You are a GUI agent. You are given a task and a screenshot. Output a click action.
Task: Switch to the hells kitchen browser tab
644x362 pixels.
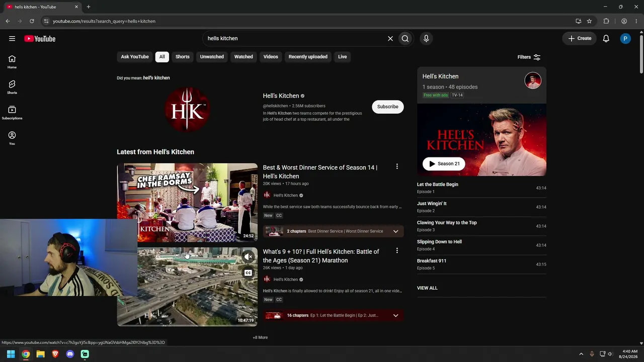coord(42,7)
